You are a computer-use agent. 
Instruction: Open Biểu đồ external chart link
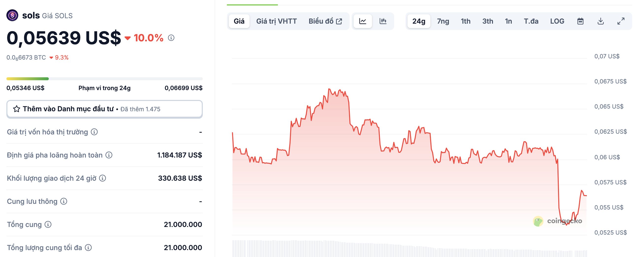coord(325,21)
